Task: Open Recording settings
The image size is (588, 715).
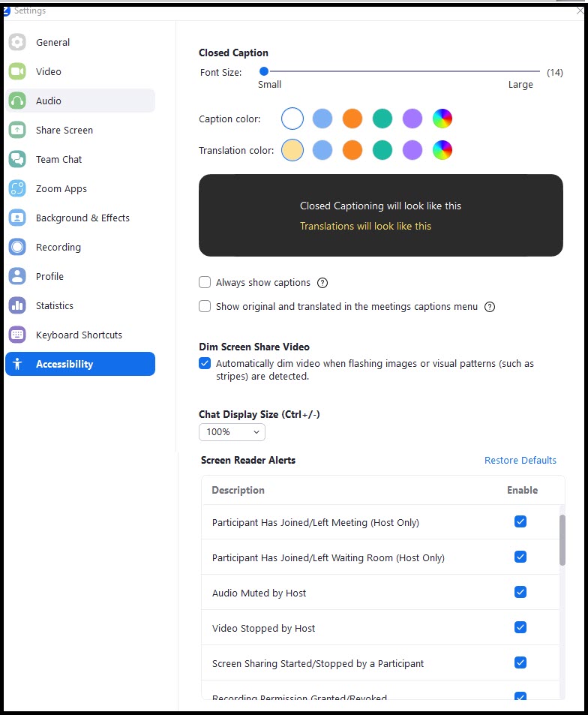Action: tap(80, 247)
